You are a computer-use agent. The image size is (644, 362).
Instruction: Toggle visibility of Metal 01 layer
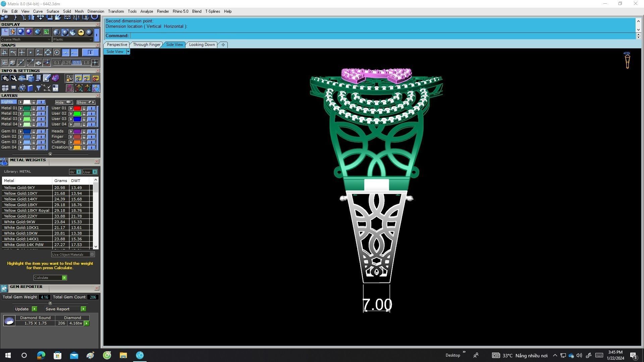pos(41,108)
